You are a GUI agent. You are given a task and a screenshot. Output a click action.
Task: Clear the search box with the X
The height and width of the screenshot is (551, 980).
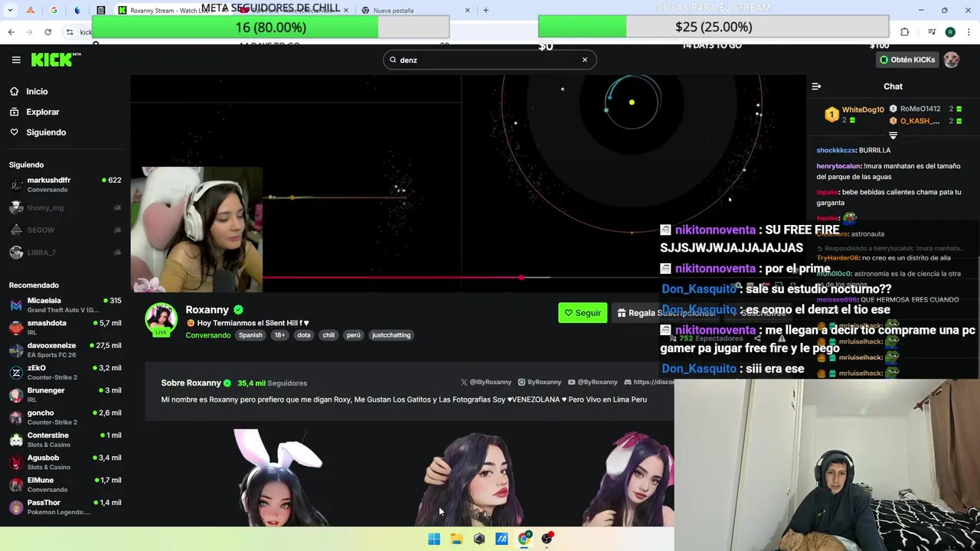click(585, 60)
